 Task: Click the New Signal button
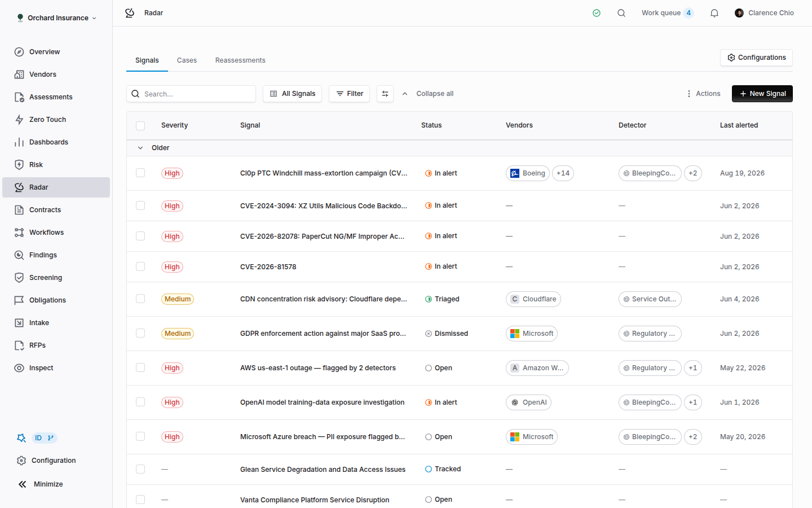pyautogui.click(x=762, y=94)
